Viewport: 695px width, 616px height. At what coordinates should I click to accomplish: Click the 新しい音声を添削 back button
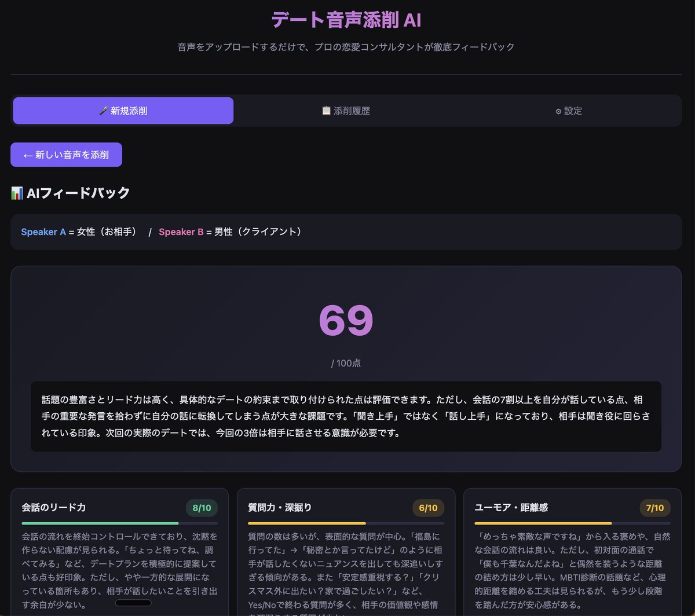click(x=66, y=155)
